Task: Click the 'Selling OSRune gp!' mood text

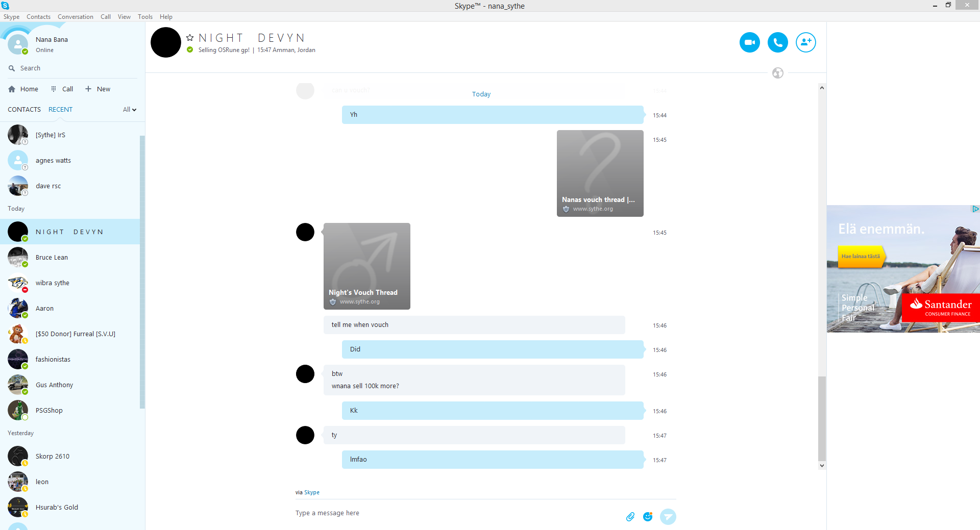Action: (x=224, y=50)
